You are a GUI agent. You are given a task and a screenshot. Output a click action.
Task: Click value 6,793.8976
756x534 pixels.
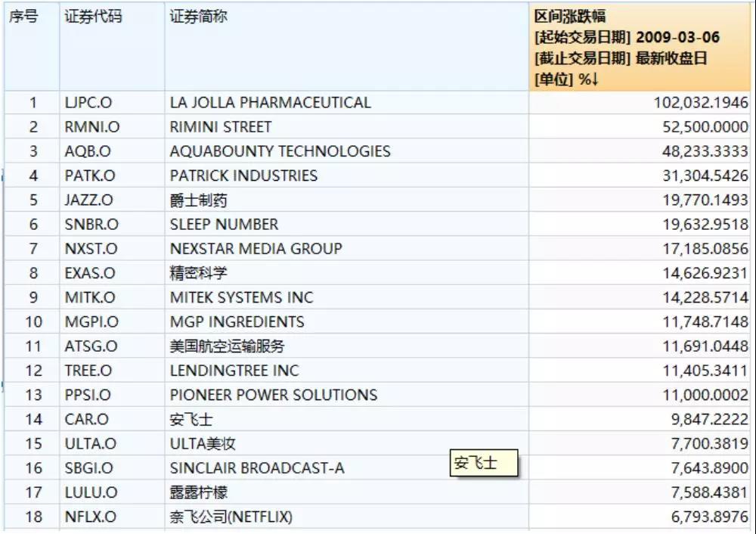click(x=709, y=517)
